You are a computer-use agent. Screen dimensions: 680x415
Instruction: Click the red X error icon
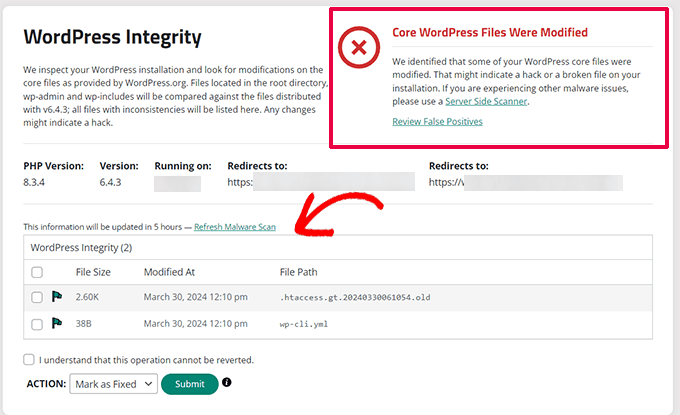pos(359,48)
